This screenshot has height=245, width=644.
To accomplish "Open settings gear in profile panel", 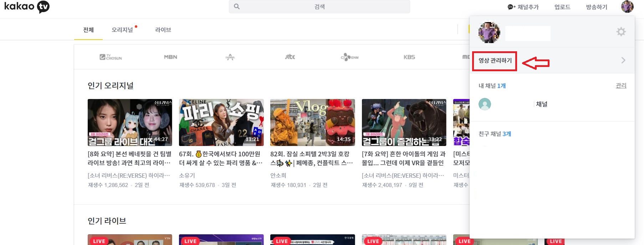I will pyautogui.click(x=621, y=32).
